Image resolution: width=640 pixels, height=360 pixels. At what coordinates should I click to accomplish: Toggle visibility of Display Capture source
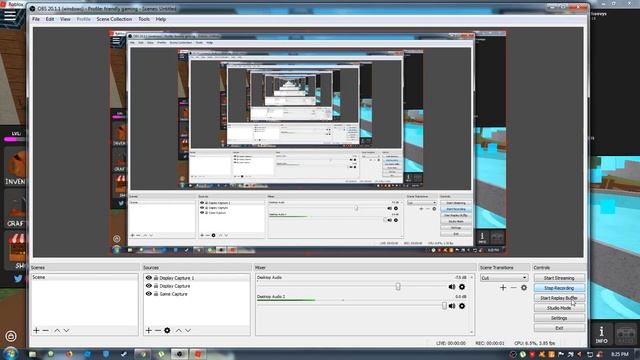tap(149, 286)
